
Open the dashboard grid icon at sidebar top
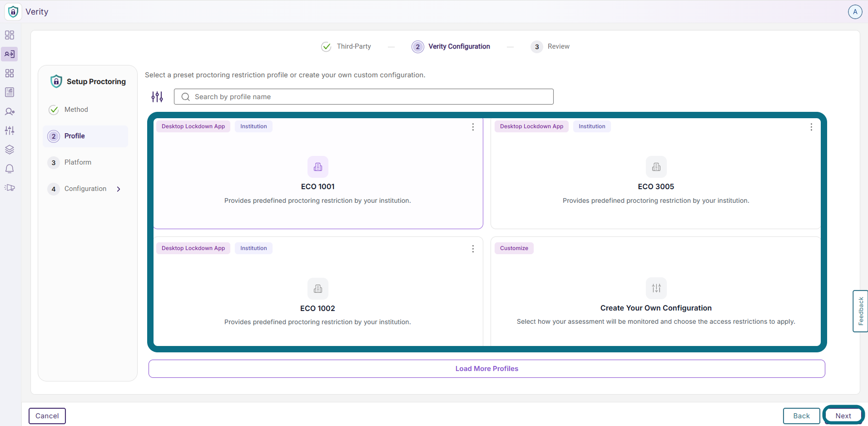coord(10,35)
